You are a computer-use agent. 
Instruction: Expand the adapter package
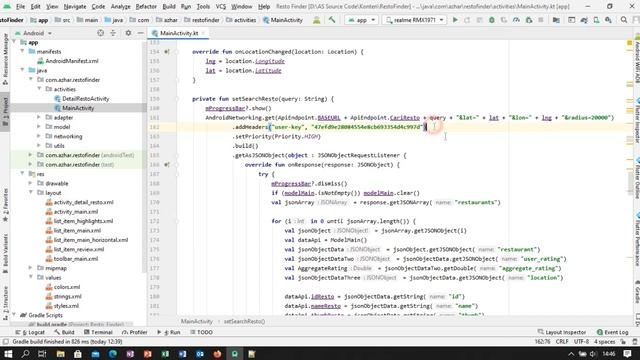(x=39, y=117)
